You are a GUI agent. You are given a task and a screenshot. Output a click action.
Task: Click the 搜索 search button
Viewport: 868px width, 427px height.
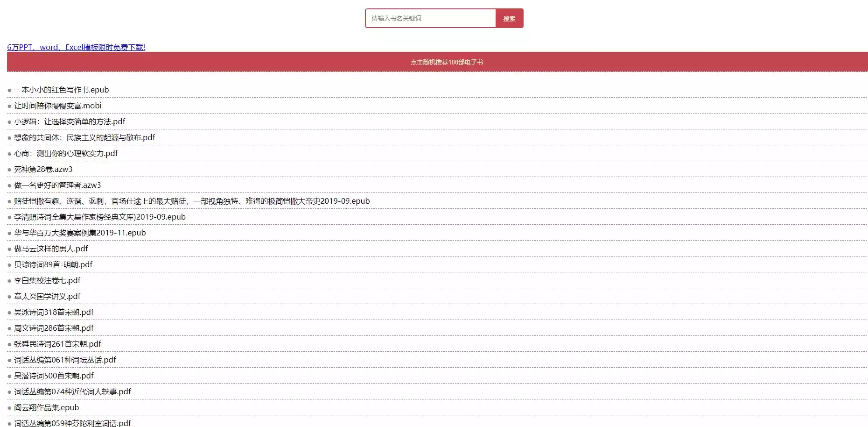(x=510, y=18)
